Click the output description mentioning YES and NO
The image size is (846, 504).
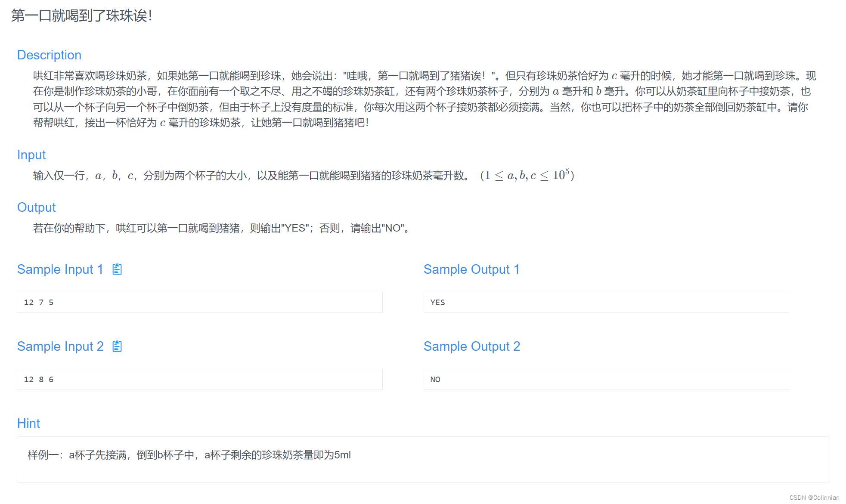pos(222,228)
